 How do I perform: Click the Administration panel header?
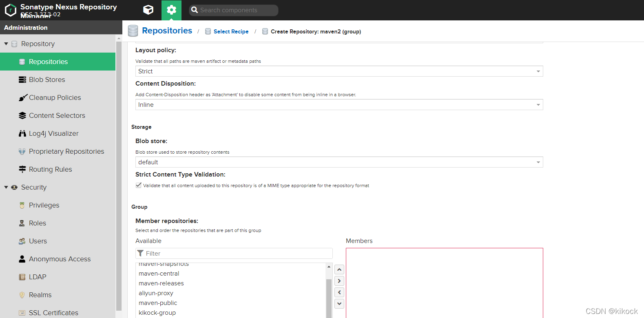61,27
